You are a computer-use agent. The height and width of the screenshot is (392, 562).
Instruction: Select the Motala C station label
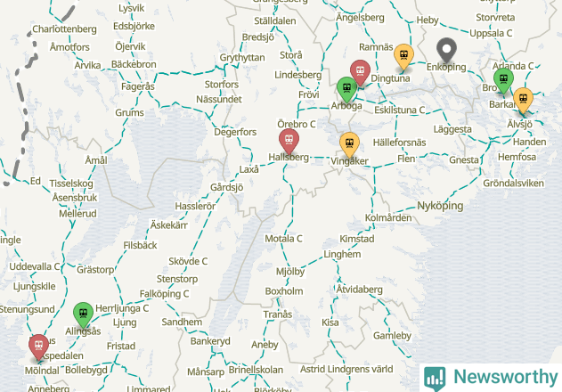tap(283, 239)
